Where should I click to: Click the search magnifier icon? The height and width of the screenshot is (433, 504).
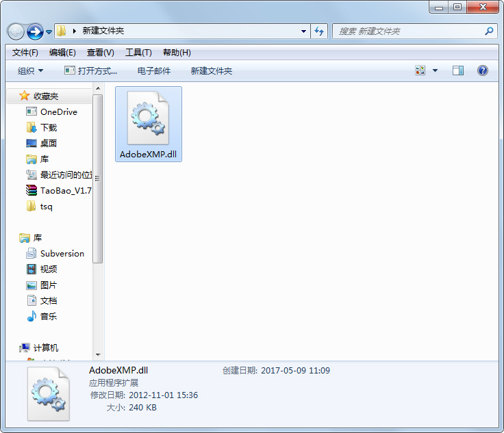[489, 31]
